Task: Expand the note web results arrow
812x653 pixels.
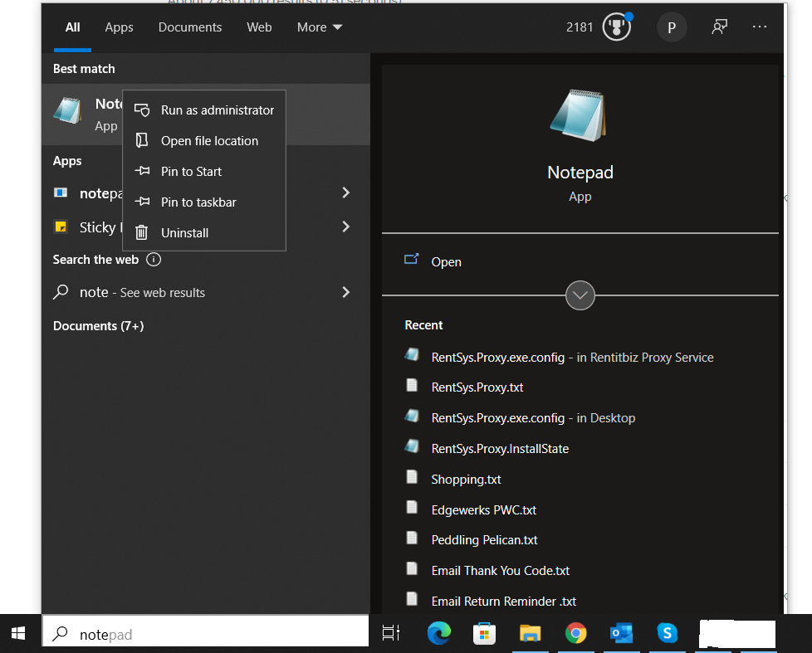Action: [x=346, y=292]
